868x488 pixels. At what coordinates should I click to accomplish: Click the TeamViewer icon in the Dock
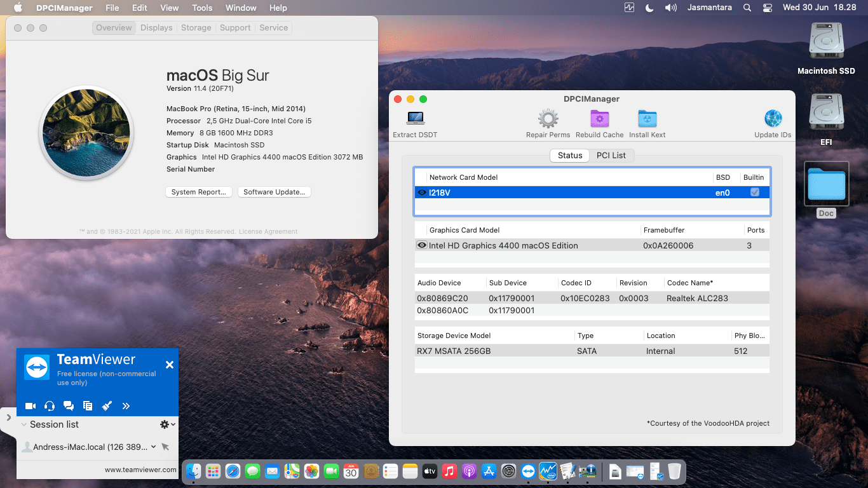click(528, 471)
